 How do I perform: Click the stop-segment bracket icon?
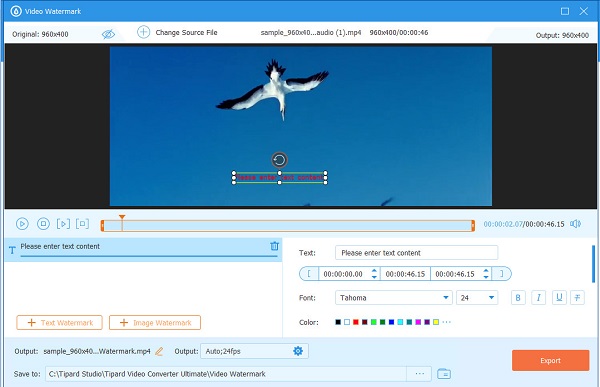[82, 224]
